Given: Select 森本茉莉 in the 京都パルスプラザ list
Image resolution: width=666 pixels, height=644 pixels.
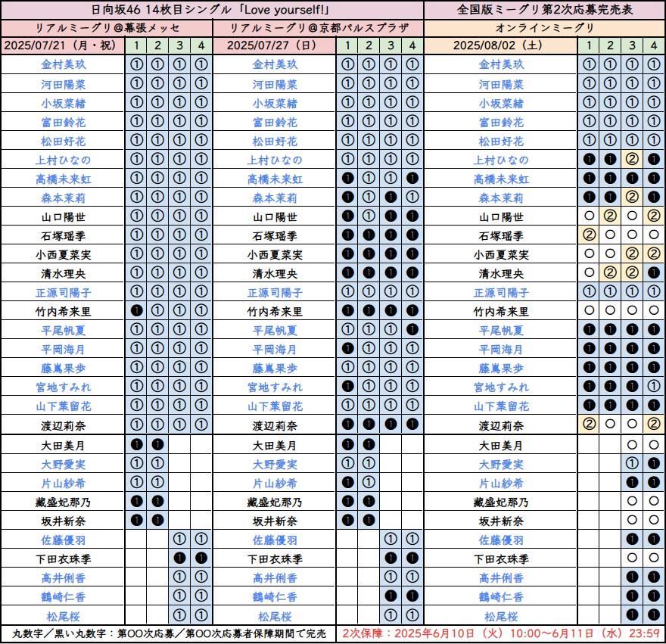Looking at the screenshot, I should point(275,198).
